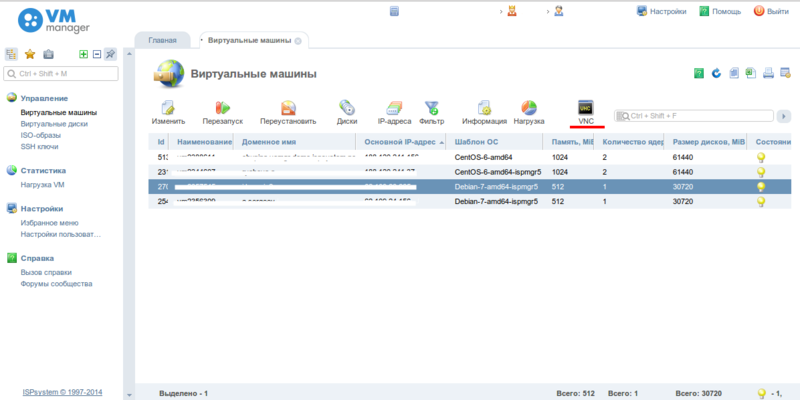Open the IP-адреса toolbar icon
800x400 pixels.
394,108
